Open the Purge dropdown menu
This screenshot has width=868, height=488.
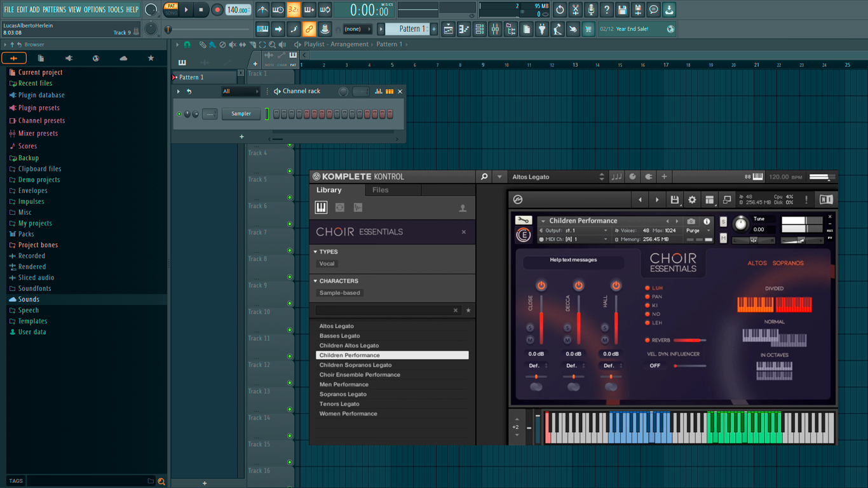pos(699,231)
